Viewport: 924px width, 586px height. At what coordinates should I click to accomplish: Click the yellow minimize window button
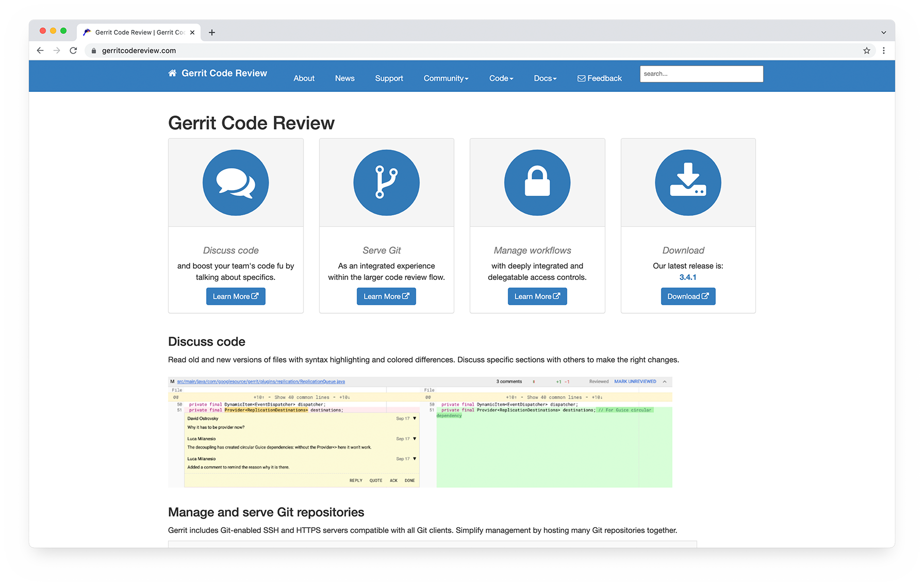[x=53, y=31]
